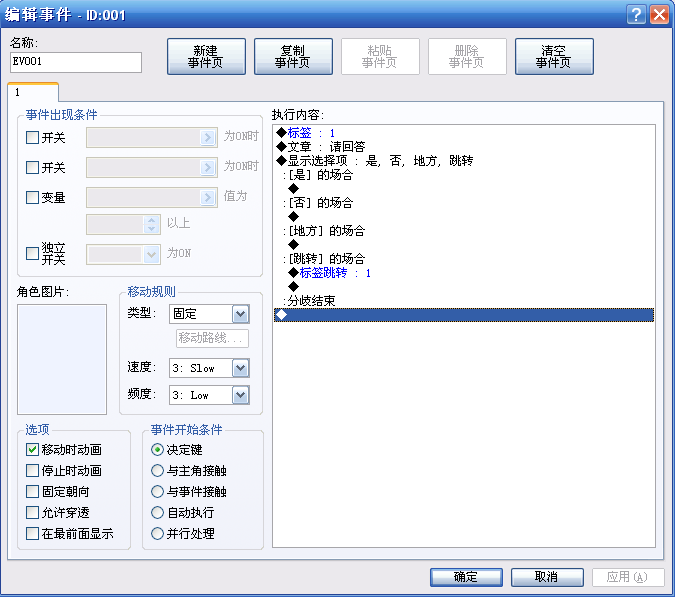Click the 名称 input field containing EV001
Viewport: 675px width, 597px height.
[x=76, y=62]
